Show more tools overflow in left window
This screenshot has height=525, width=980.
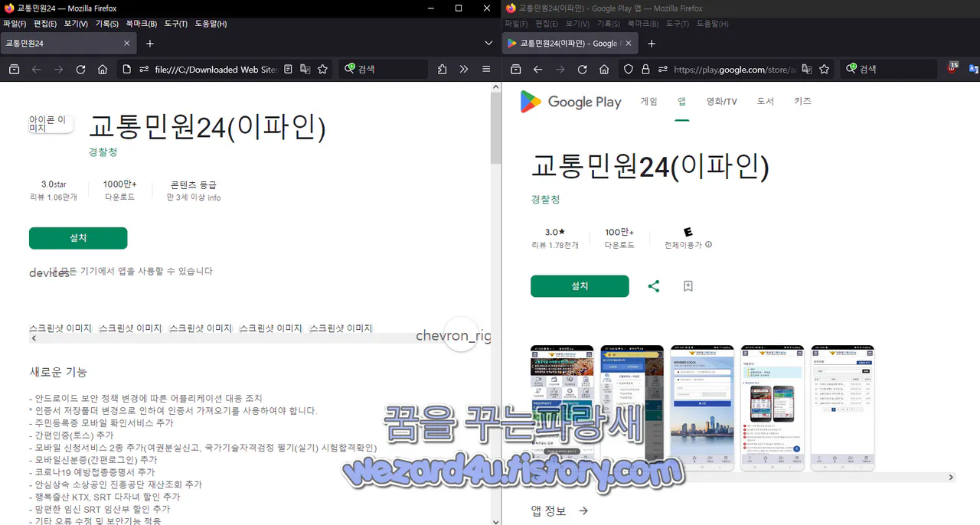coord(464,69)
